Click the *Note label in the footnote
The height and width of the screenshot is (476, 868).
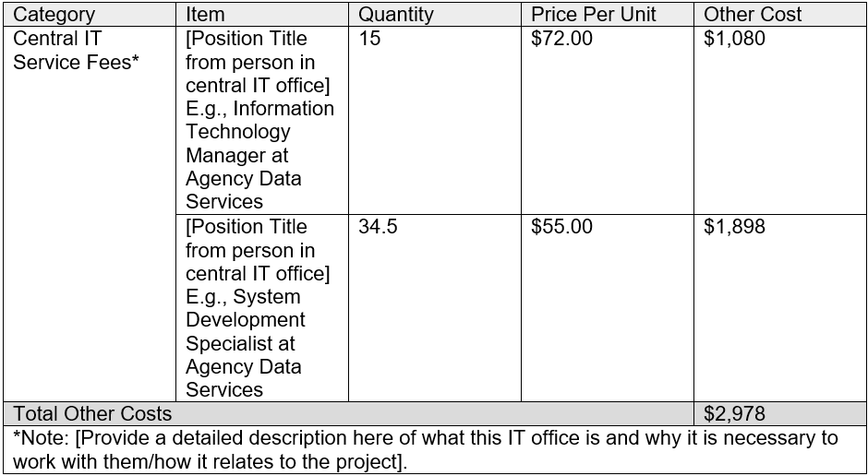pyautogui.click(x=37, y=438)
